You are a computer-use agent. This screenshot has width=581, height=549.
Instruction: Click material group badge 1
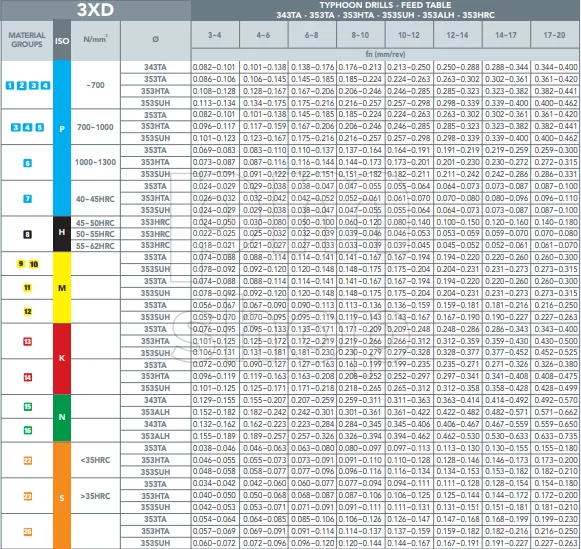pos(10,86)
